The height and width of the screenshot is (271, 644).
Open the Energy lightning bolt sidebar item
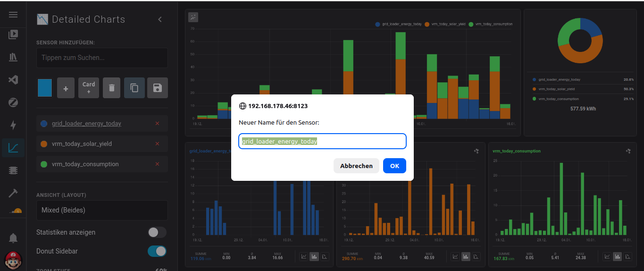13,125
